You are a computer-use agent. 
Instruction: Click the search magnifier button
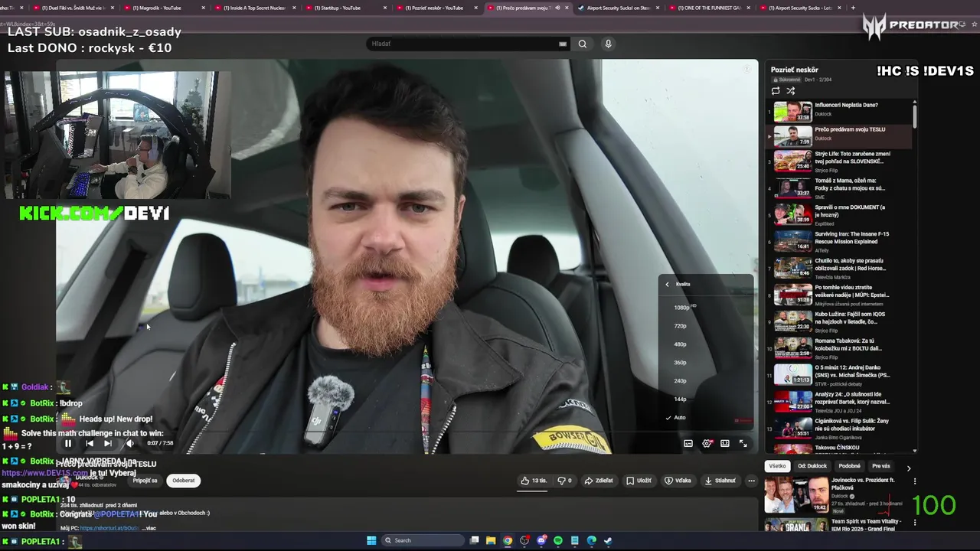(x=582, y=44)
